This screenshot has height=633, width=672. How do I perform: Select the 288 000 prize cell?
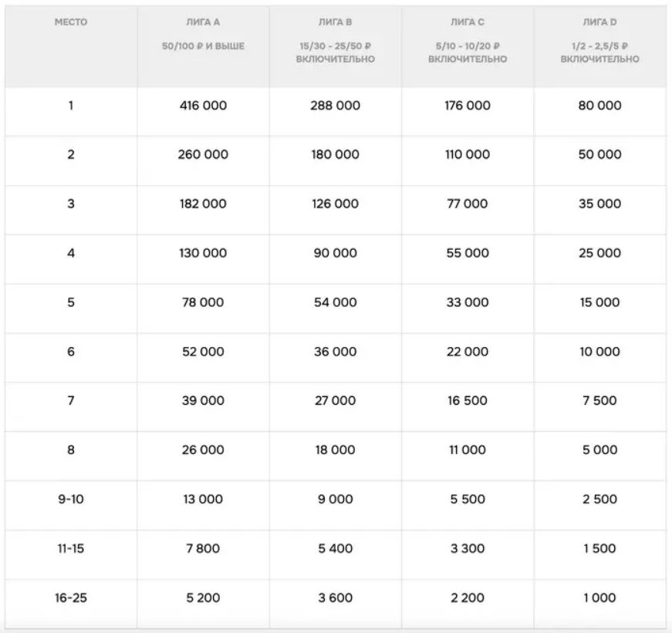click(x=336, y=106)
